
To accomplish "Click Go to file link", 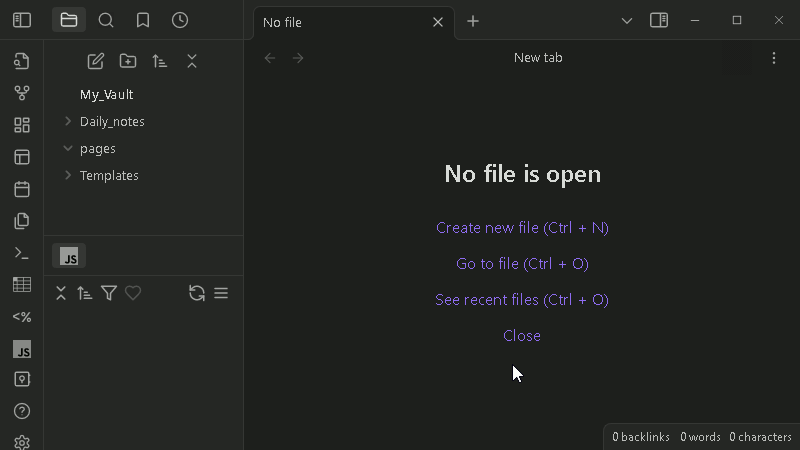I will click(x=522, y=264).
